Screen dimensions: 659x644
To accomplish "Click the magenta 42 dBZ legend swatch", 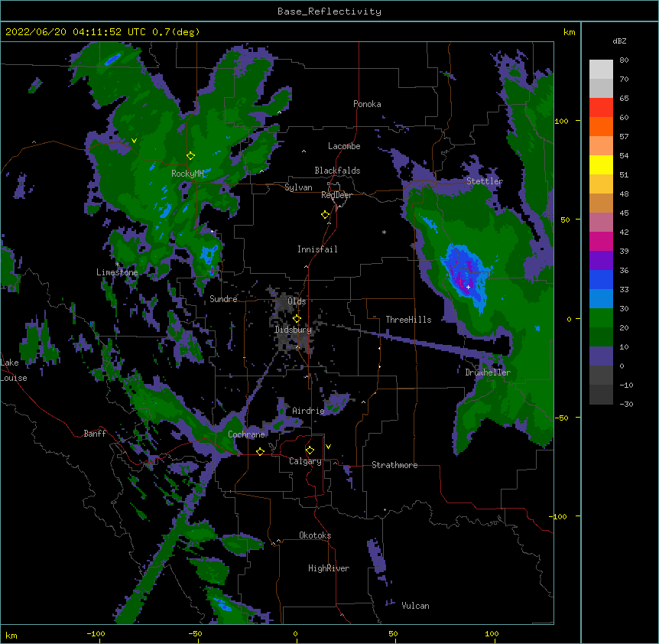I will (x=601, y=241).
